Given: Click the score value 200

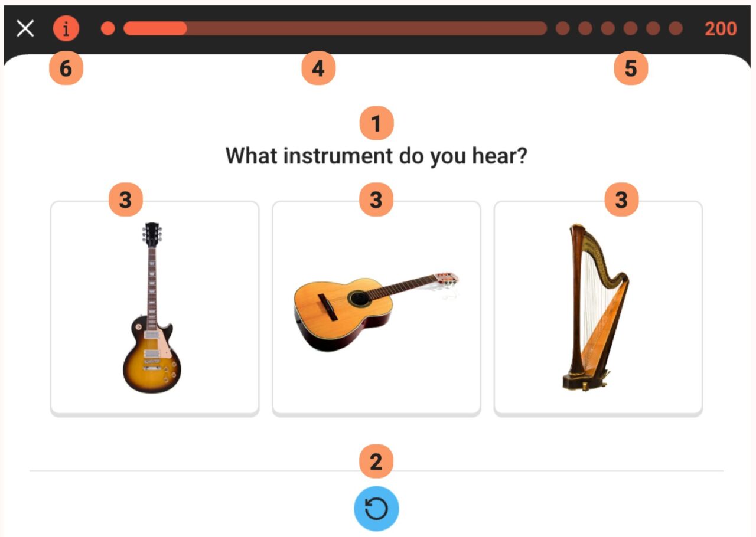Looking at the screenshot, I should (x=721, y=28).
